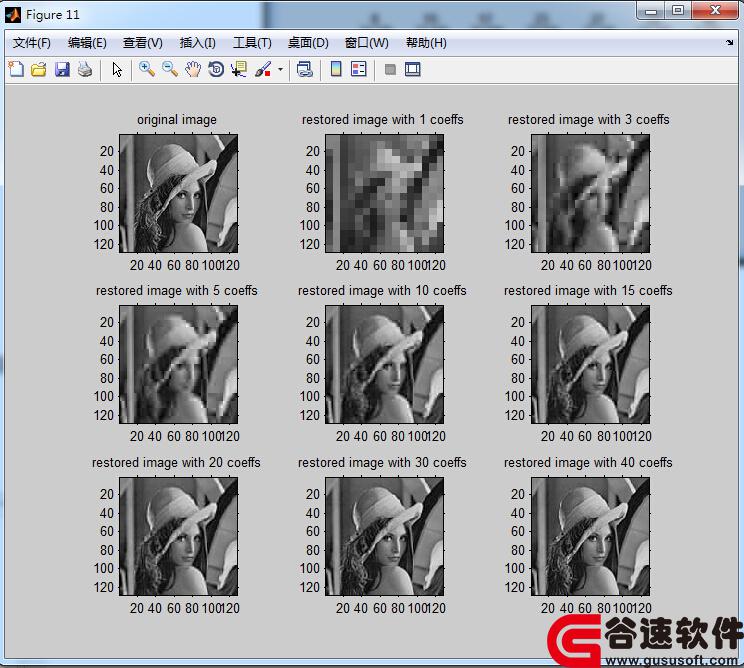Image resolution: width=744 pixels, height=668 pixels.
Task: Open the 窗口(W) menu
Action: [366, 43]
